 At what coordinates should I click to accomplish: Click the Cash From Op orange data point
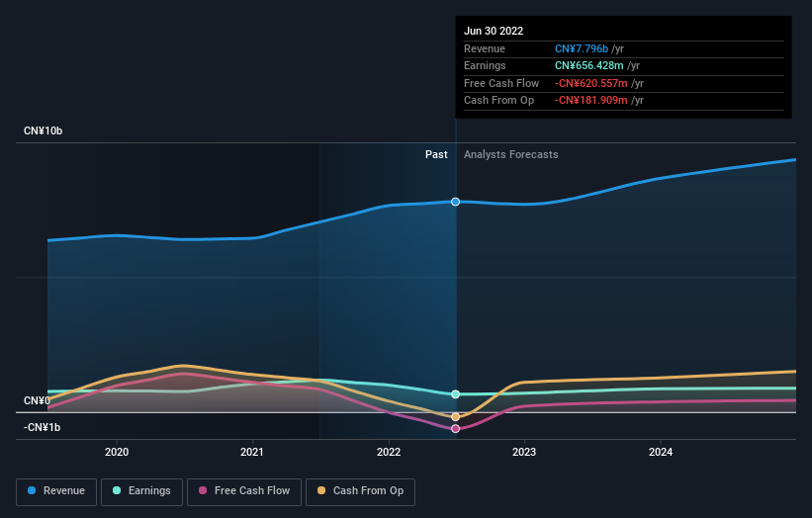coord(455,416)
